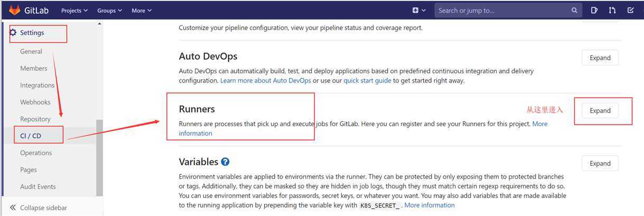
Task: Open the to-do list checkmark icon
Action: (630, 10)
